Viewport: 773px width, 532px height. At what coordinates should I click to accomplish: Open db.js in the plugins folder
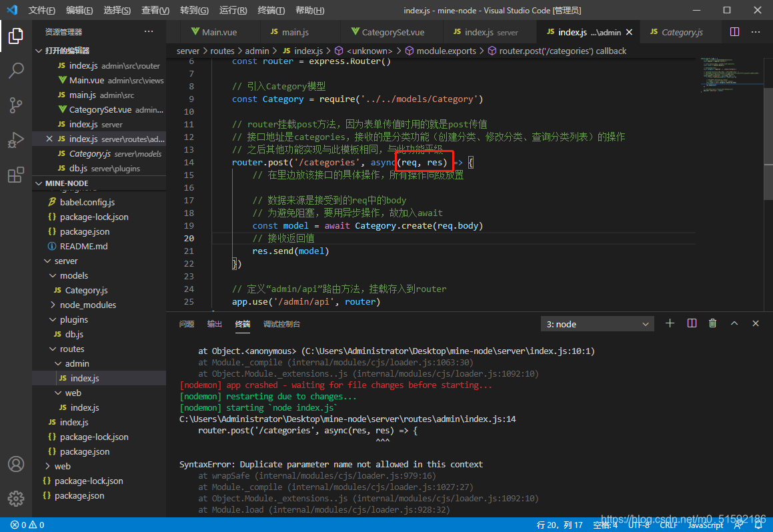click(73, 334)
